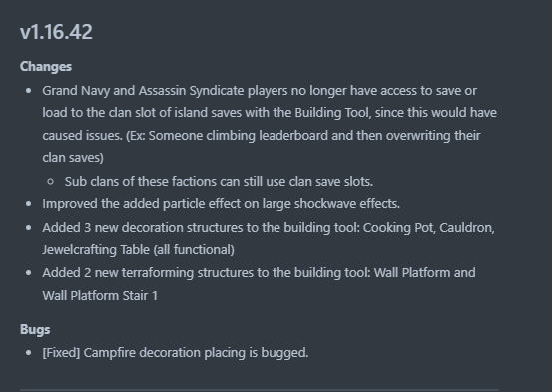Viewport: 552px width, 392px height.
Task: Click the Wall Platform terraforming structures line
Action: 259,273
